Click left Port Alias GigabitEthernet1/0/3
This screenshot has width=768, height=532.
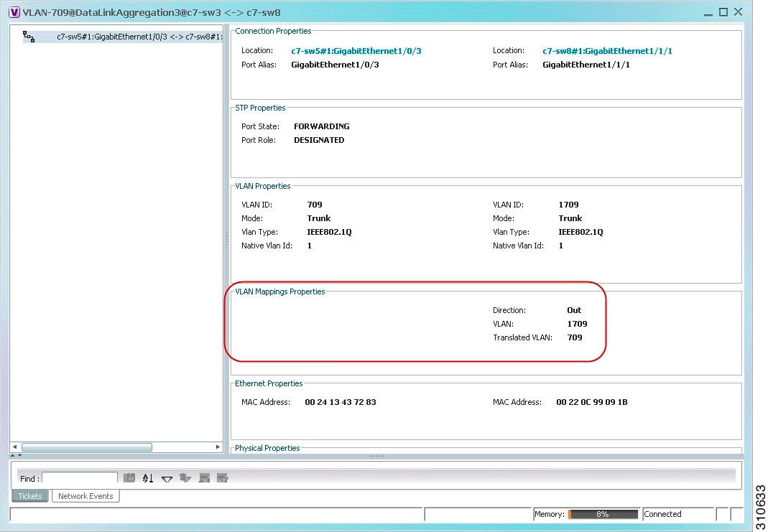click(335, 65)
